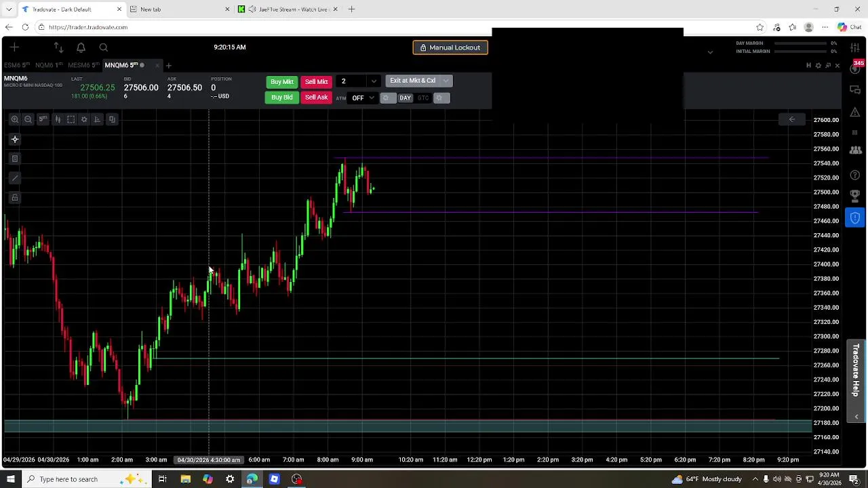
Task: Open the chat bubbles sidebar icon
Action: pos(855,89)
